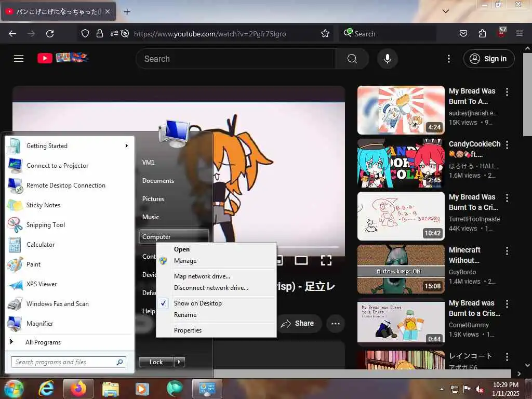The width and height of the screenshot is (532, 399).
Task: Choose Rename in the context menu
Action: coord(216,315)
